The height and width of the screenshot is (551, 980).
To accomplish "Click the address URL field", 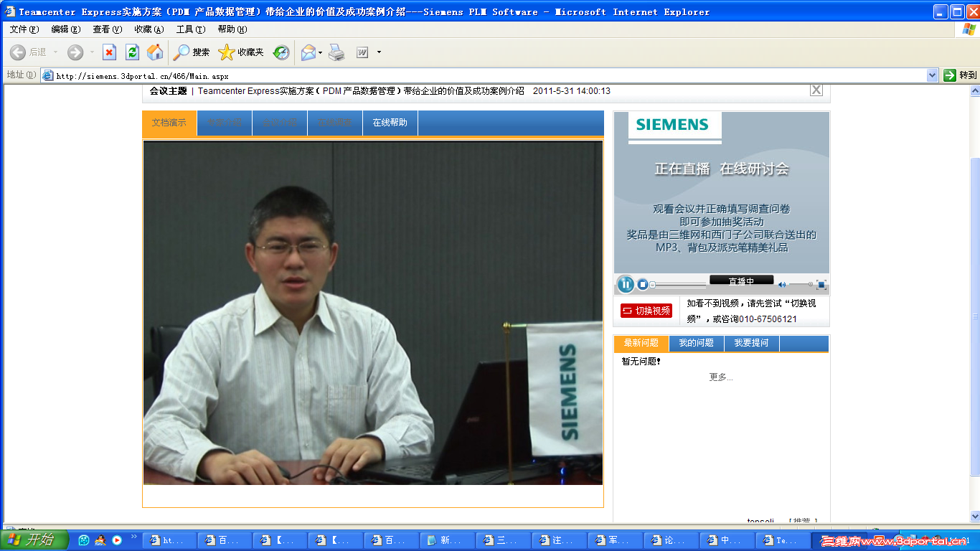I will 488,75.
